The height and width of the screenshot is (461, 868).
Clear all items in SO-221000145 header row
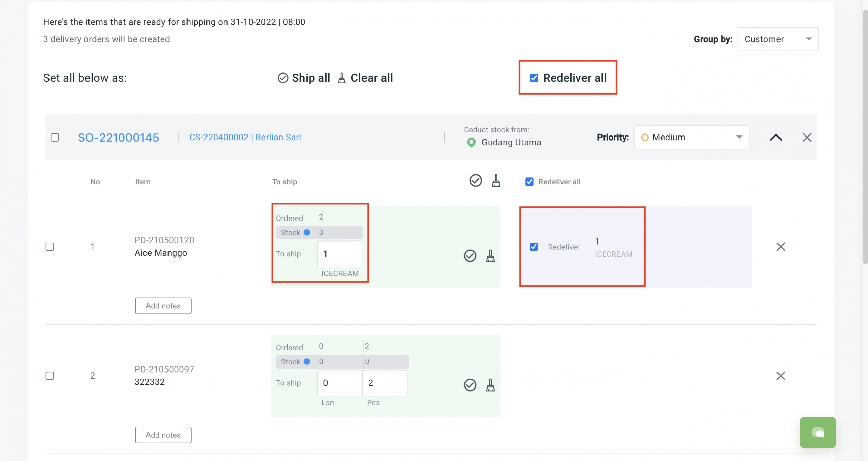coord(496,181)
